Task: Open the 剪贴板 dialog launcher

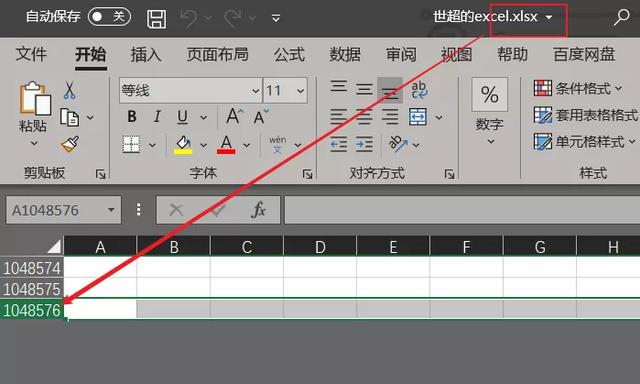Action: point(100,174)
